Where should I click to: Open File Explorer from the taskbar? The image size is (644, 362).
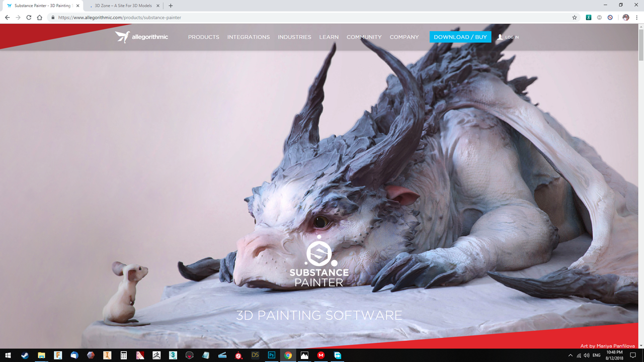41,355
